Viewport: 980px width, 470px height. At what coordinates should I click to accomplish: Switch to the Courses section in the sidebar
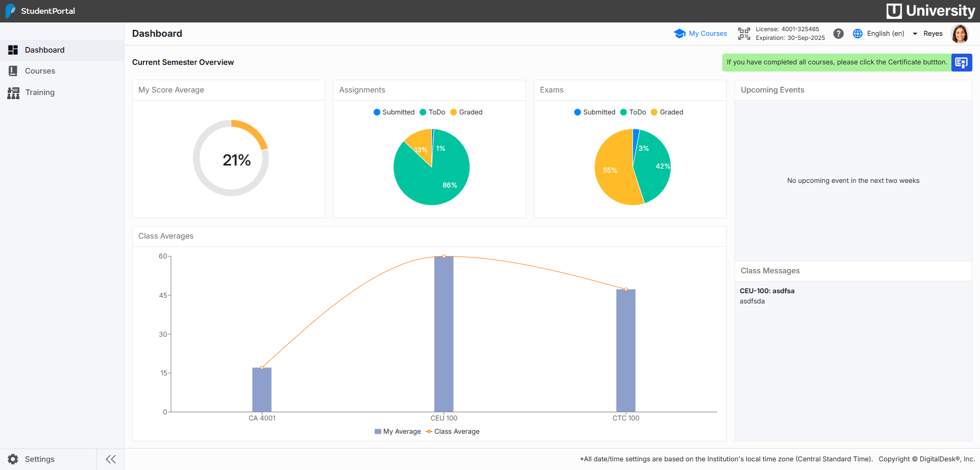pyautogui.click(x=40, y=71)
